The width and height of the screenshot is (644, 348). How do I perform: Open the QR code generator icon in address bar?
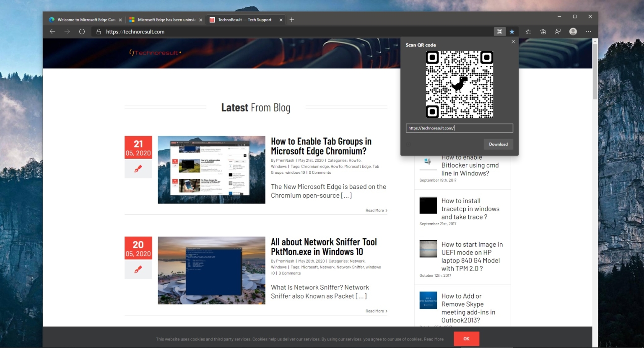(500, 31)
